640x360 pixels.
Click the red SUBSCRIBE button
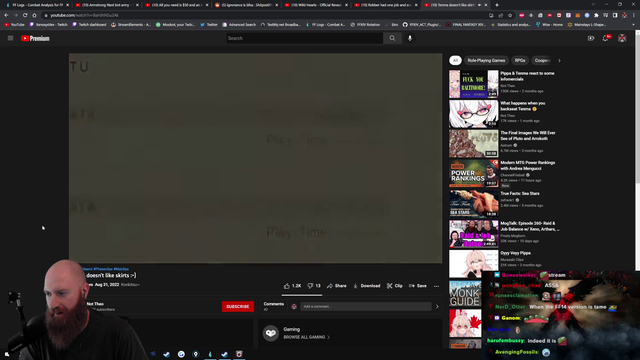tap(238, 307)
